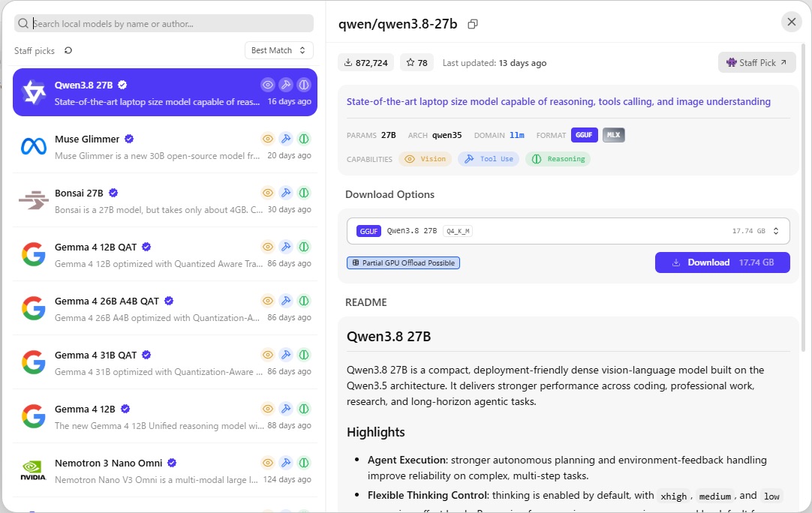The image size is (812, 513).
Task: Click the refresh icon beside Staff picks
Action: pyautogui.click(x=68, y=50)
